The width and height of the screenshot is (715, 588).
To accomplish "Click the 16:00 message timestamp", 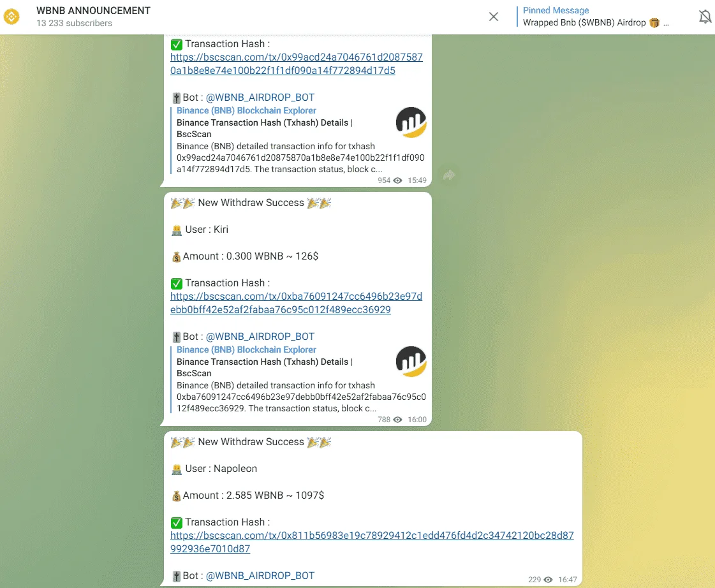I will (416, 420).
